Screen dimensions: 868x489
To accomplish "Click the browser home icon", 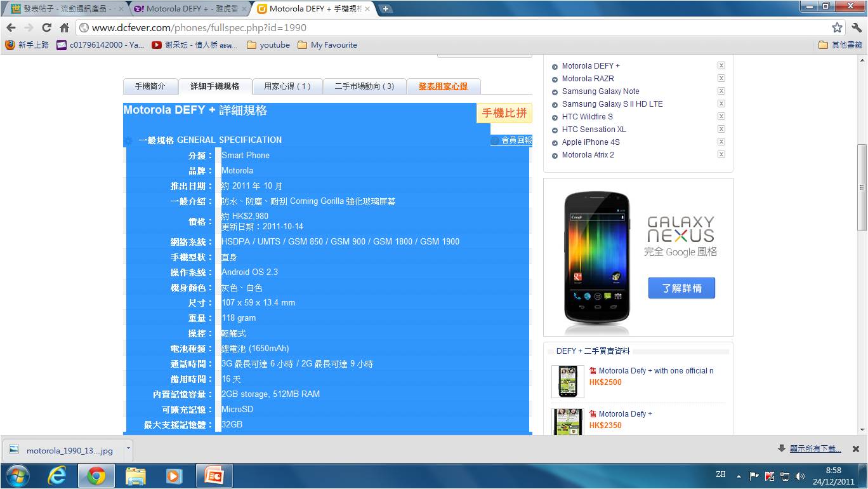I will coord(64,28).
